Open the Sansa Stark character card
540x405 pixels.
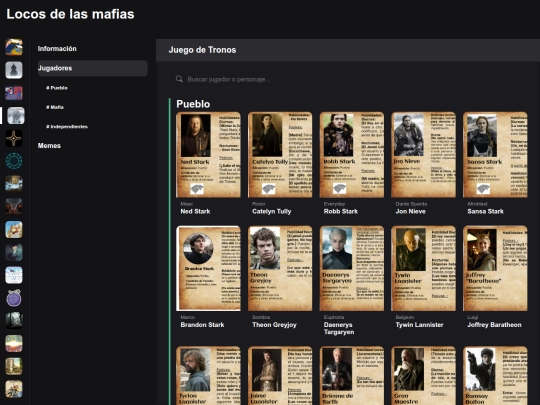coord(495,155)
